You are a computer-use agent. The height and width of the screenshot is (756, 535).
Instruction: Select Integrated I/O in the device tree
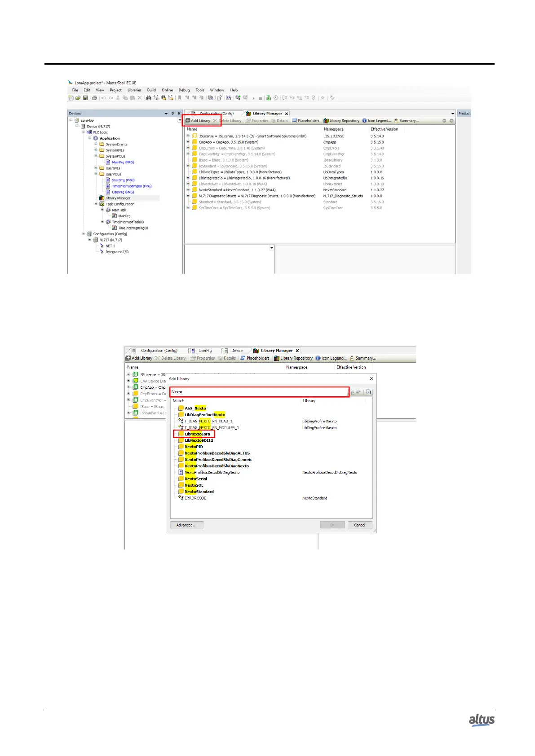pyautogui.click(x=117, y=252)
